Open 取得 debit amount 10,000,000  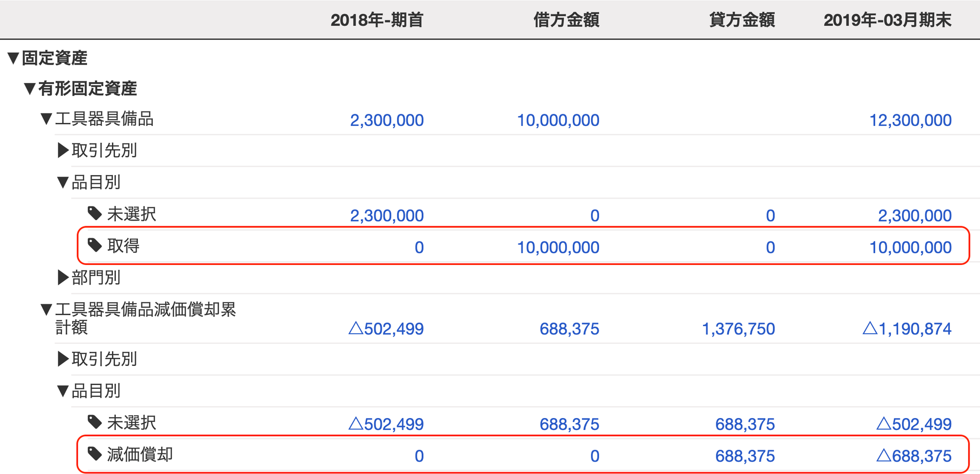[x=558, y=247]
